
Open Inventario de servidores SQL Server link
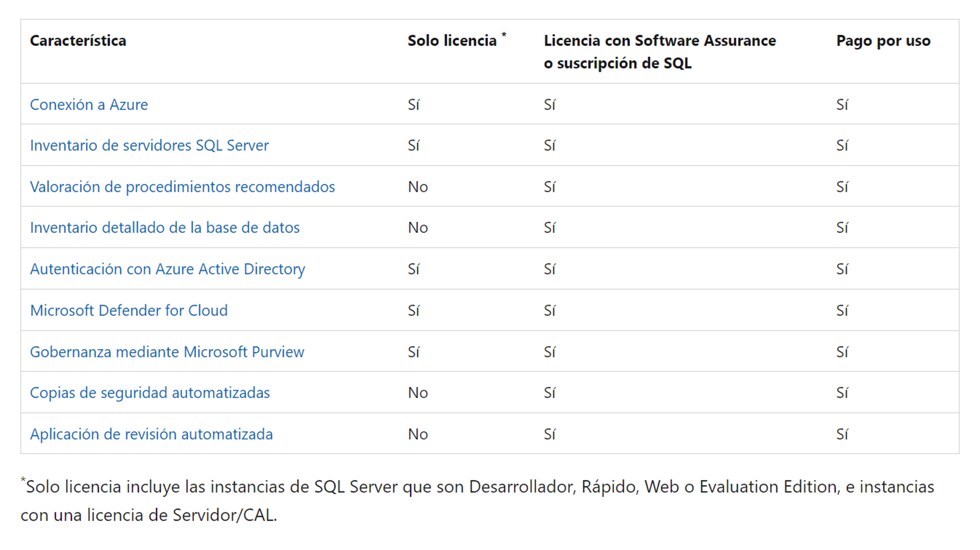pyautogui.click(x=150, y=145)
